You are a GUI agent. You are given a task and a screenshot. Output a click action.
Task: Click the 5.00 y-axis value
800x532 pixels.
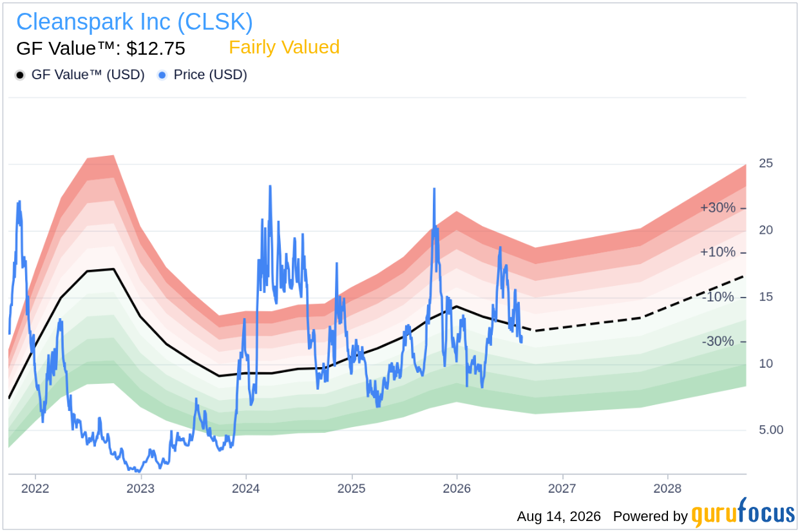click(x=771, y=430)
